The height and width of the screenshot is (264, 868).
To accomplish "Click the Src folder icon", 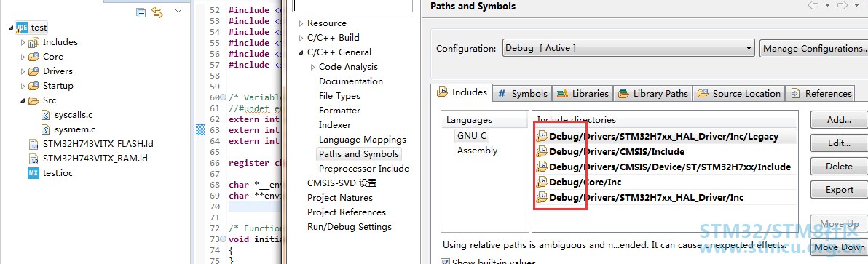I will [x=33, y=100].
